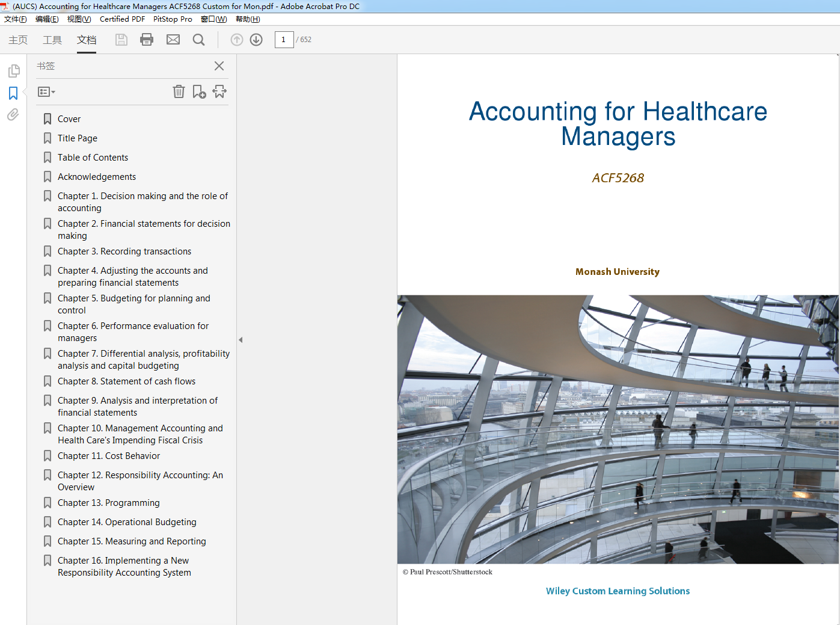Click the page number field

coord(284,40)
